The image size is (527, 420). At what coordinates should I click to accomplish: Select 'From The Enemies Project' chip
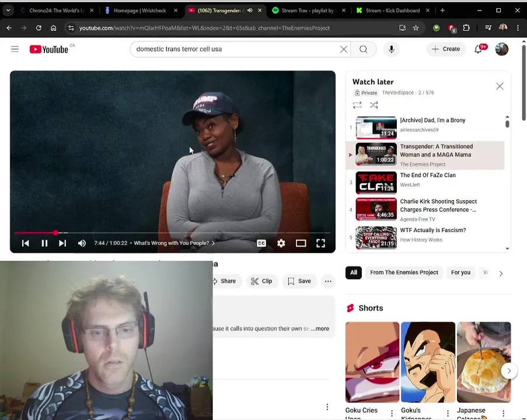coord(404,272)
